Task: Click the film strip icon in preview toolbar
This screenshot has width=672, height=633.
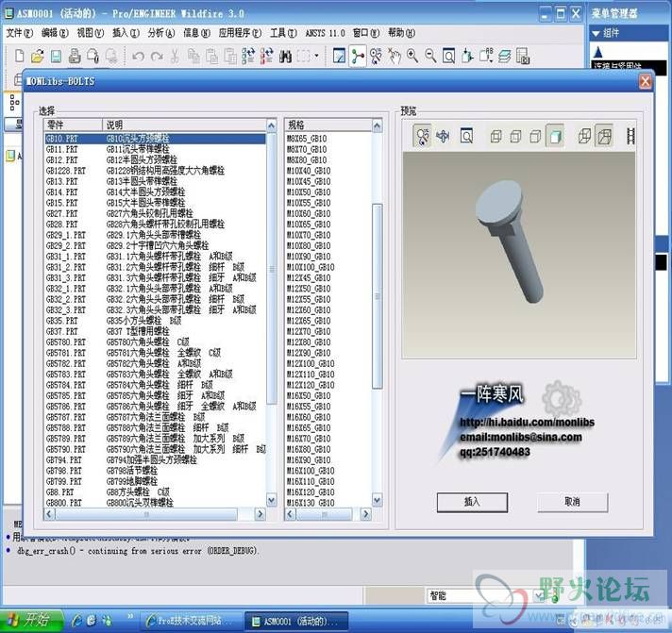Action: coord(630,137)
